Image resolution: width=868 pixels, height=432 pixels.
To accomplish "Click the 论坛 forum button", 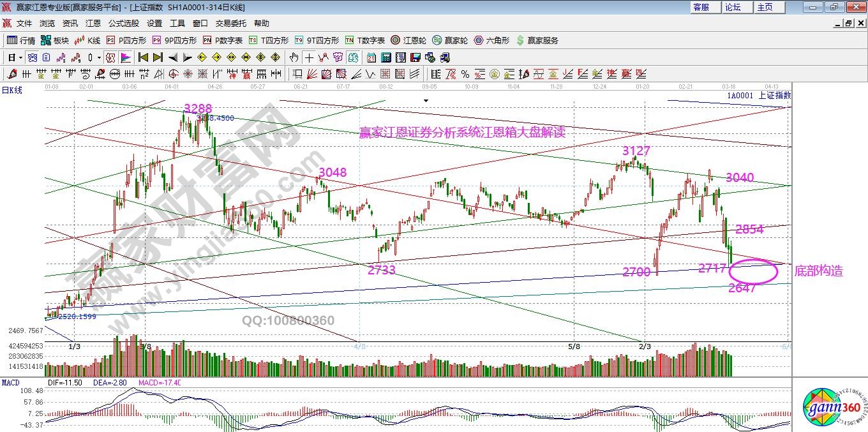I will (733, 7).
